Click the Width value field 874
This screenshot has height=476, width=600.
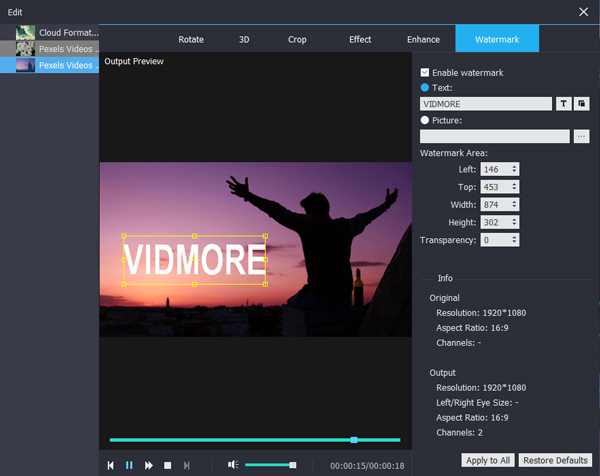coord(496,204)
